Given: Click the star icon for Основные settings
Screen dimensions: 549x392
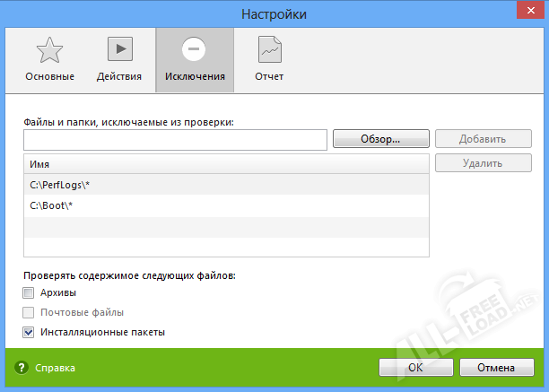Looking at the screenshot, I should [49, 49].
